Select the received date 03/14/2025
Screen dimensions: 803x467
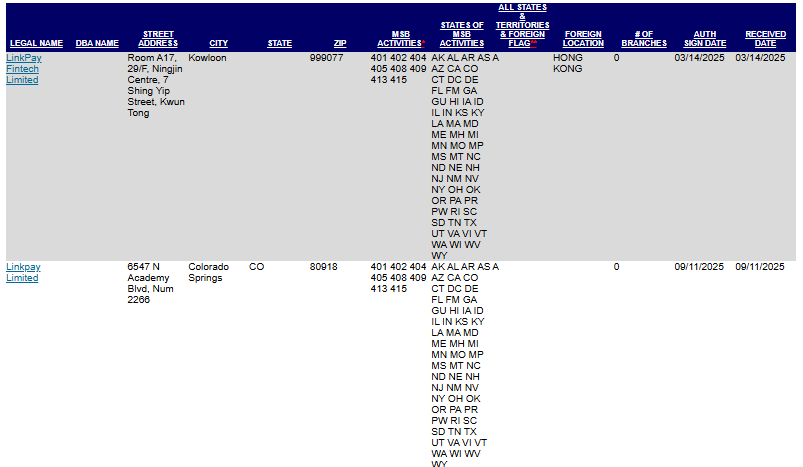760,58
